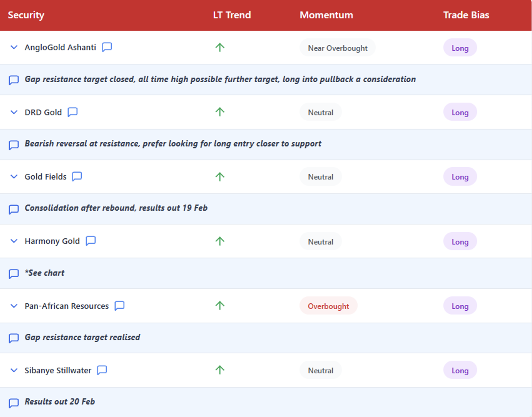Screen dimensions: 532x417
Task: Click the '*See chart' note text
Action: (x=45, y=273)
